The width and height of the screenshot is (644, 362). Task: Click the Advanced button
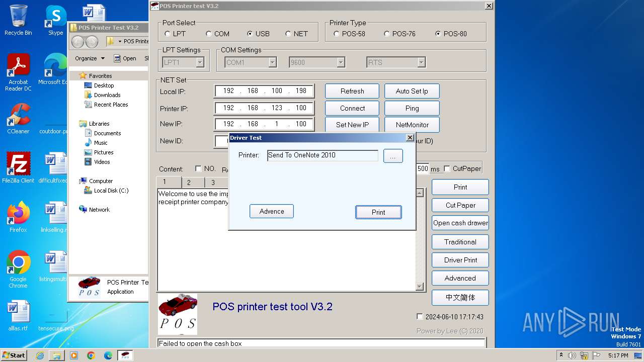coord(460,278)
